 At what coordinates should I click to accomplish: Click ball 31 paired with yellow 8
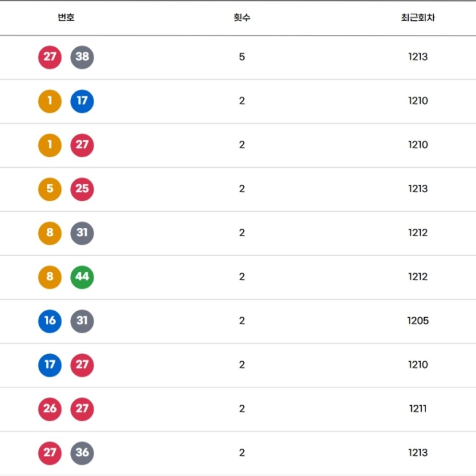tap(82, 233)
